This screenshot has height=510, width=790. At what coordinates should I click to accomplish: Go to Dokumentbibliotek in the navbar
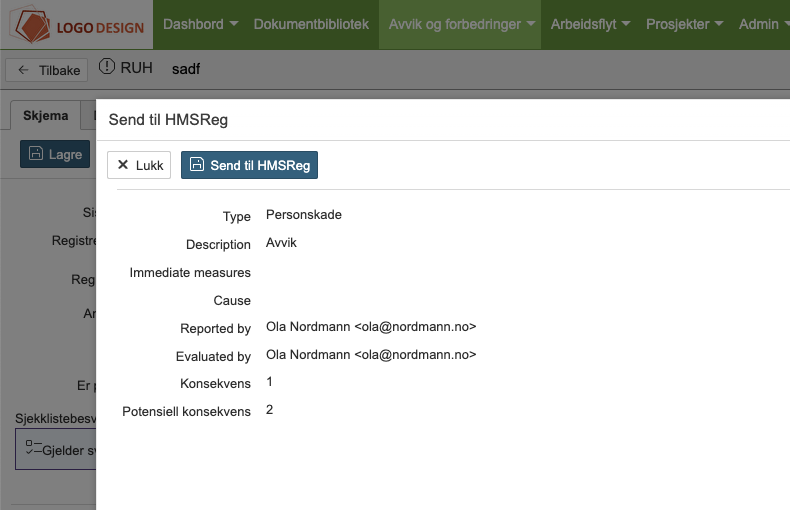(311, 24)
